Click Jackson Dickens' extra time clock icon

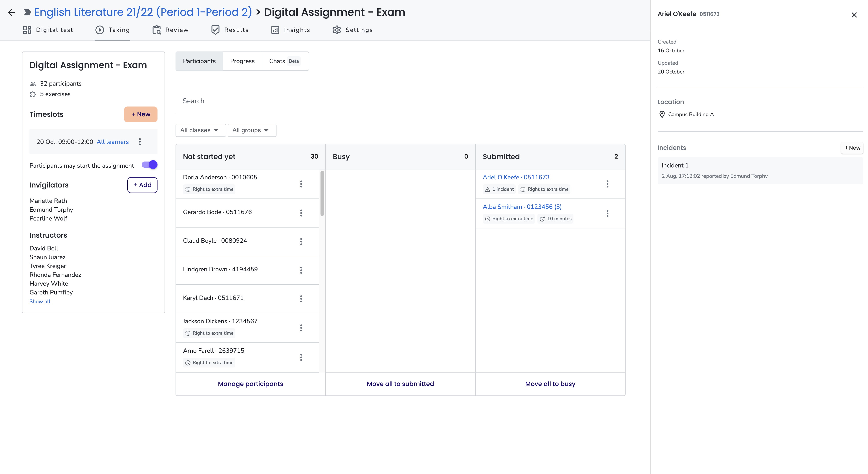pyautogui.click(x=188, y=333)
